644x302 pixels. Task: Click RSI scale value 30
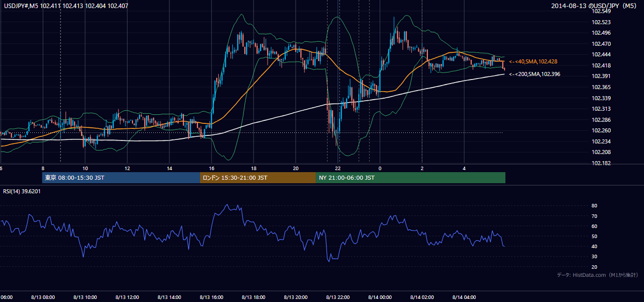594,257
